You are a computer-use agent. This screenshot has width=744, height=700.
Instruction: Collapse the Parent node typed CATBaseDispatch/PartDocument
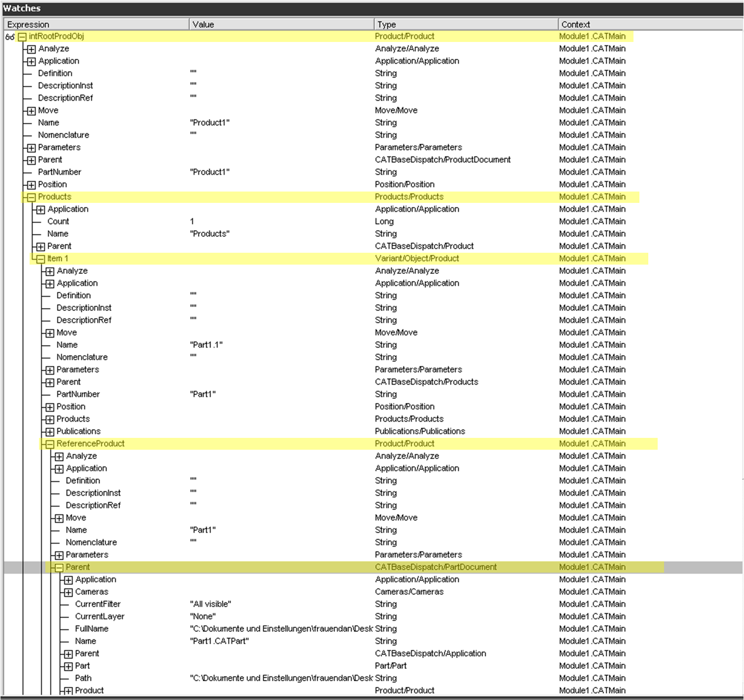click(59, 567)
